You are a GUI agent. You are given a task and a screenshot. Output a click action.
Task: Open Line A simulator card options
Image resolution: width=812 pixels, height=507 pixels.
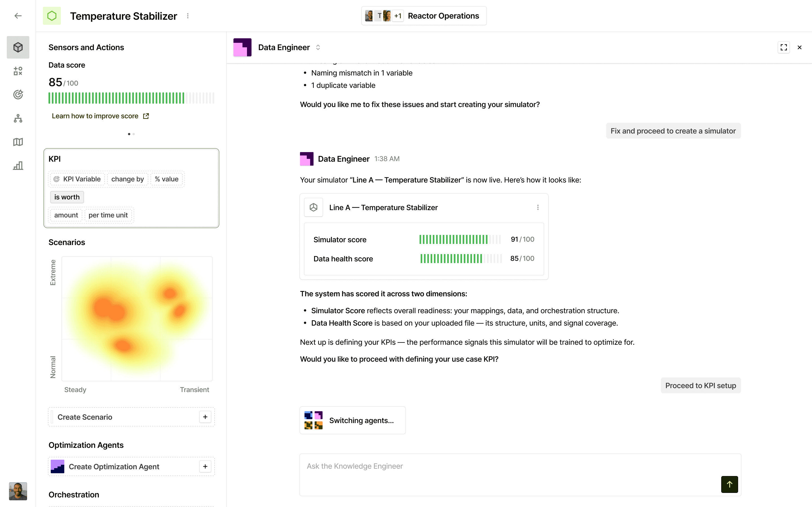[538, 208]
